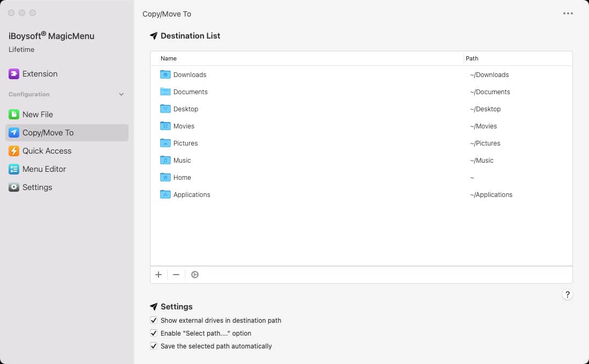Click the Music folder icon
This screenshot has width=589, height=364.
(x=165, y=160)
